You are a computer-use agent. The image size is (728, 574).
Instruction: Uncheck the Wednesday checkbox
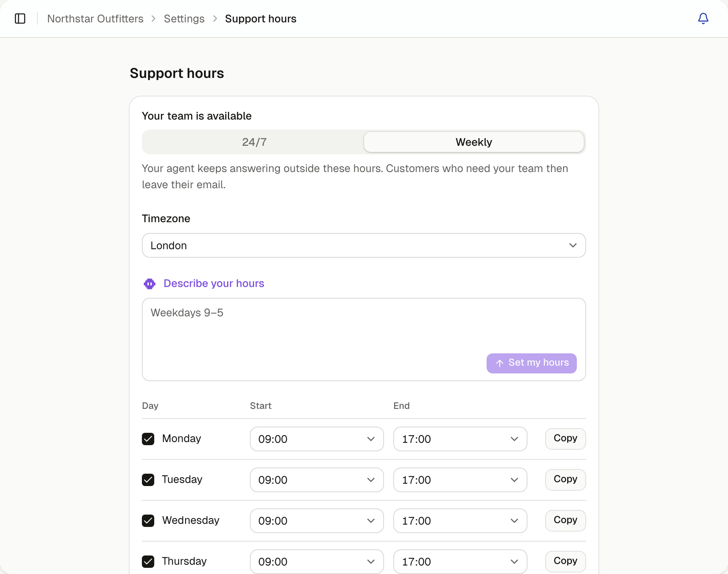click(148, 521)
